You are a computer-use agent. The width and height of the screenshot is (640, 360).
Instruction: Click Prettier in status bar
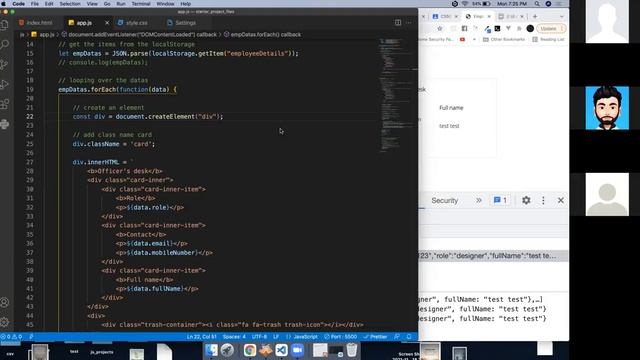[375, 337]
